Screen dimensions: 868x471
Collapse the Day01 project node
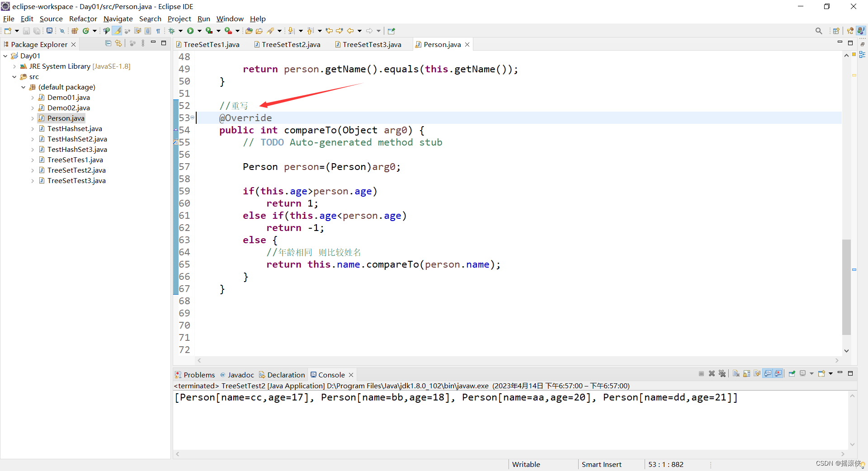click(5, 56)
